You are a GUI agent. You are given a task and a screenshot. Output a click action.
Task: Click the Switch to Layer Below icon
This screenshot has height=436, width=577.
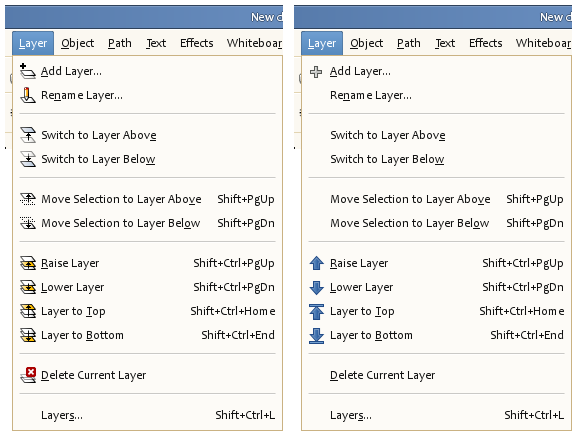[x=28, y=159]
